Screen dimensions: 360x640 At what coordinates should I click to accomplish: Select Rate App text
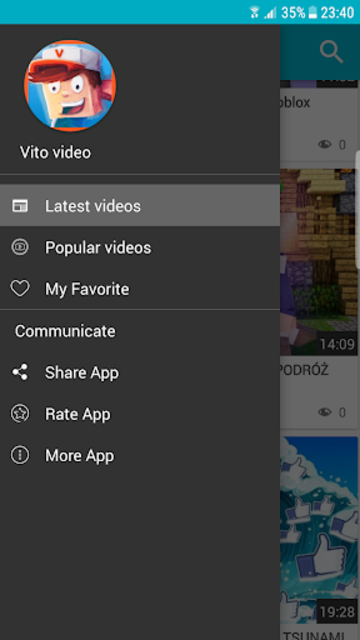(x=78, y=414)
